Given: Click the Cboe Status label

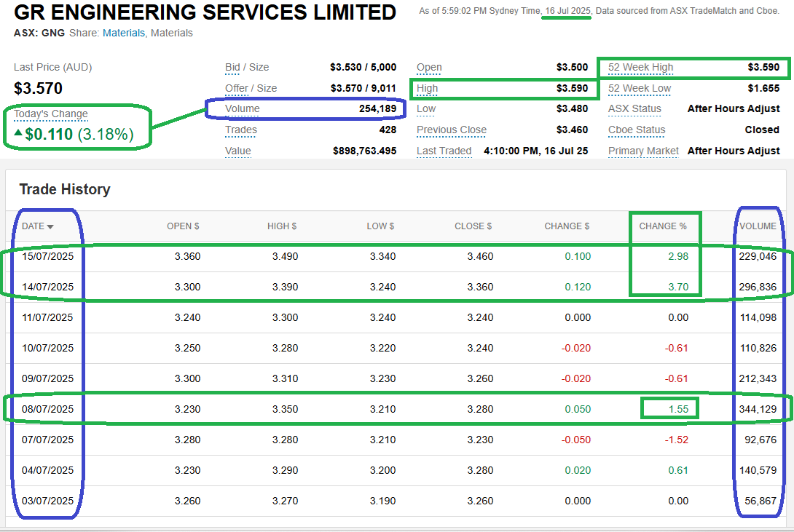Looking at the screenshot, I should point(637,130).
